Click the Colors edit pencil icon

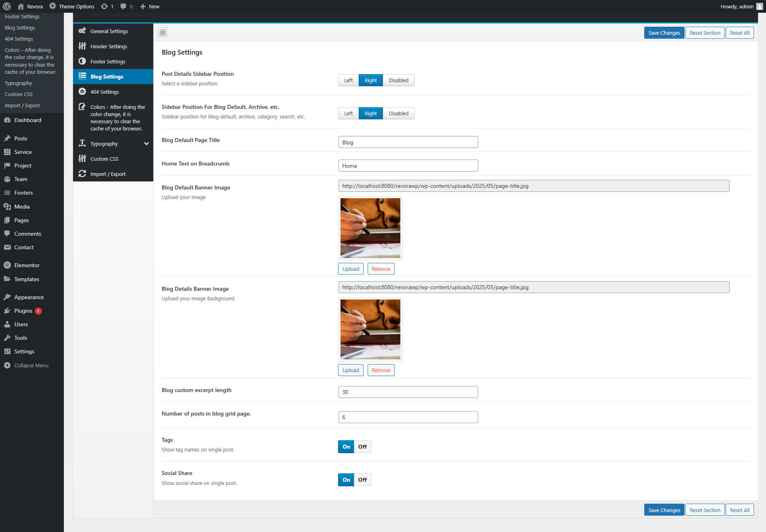pyautogui.click(x=82, y=107)
